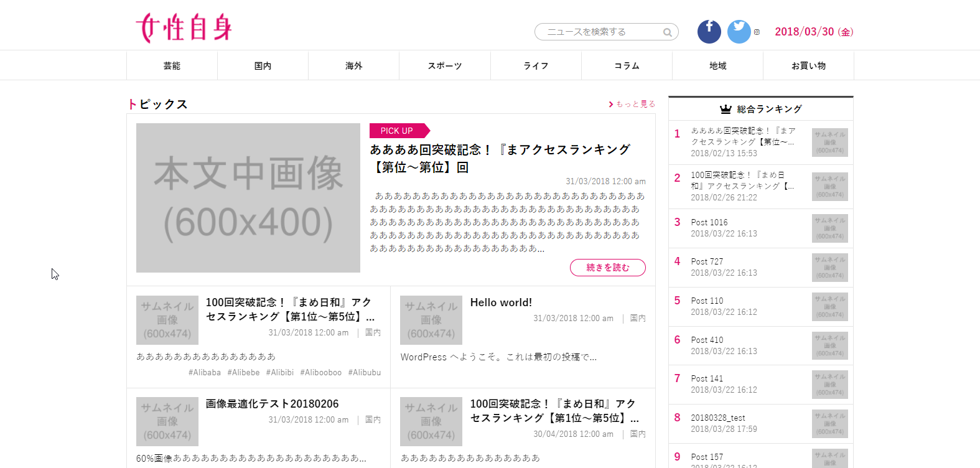Image resolution: width=980 pixels, height=468 pixels.
Task: Click the WordPress へようこそ excerpt text
Action: [x=498, y=357]
